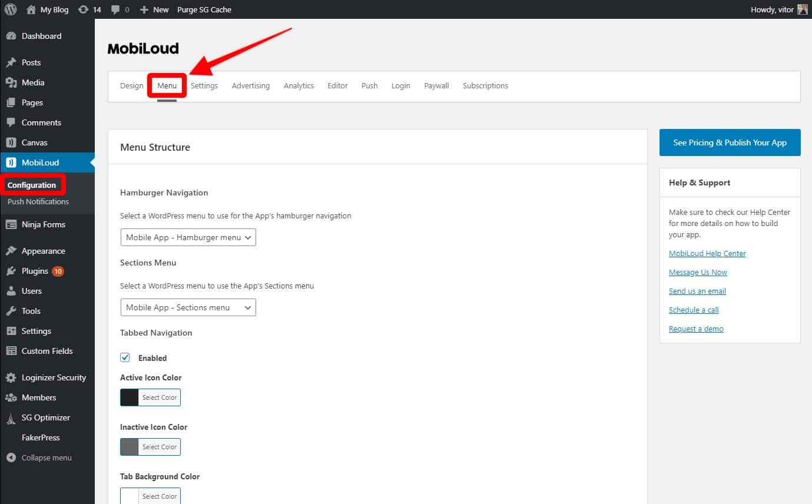Open the FakerPress menu item

tap(41, 437)
